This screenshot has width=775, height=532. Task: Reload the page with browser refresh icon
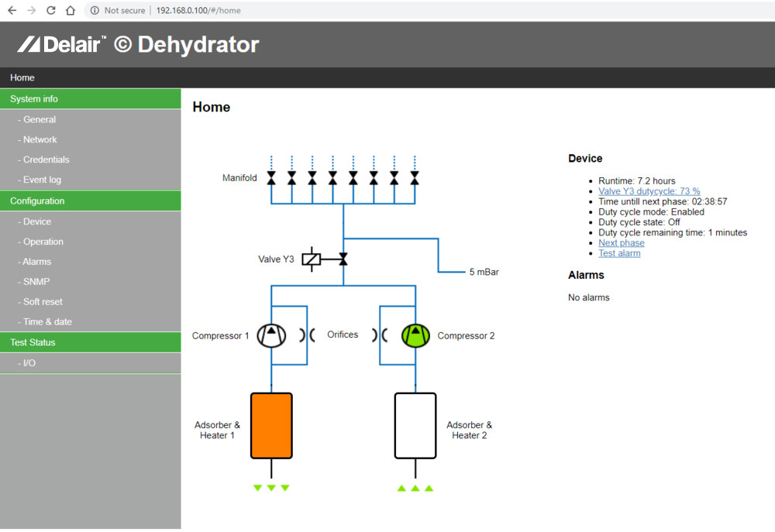point(51,10)
